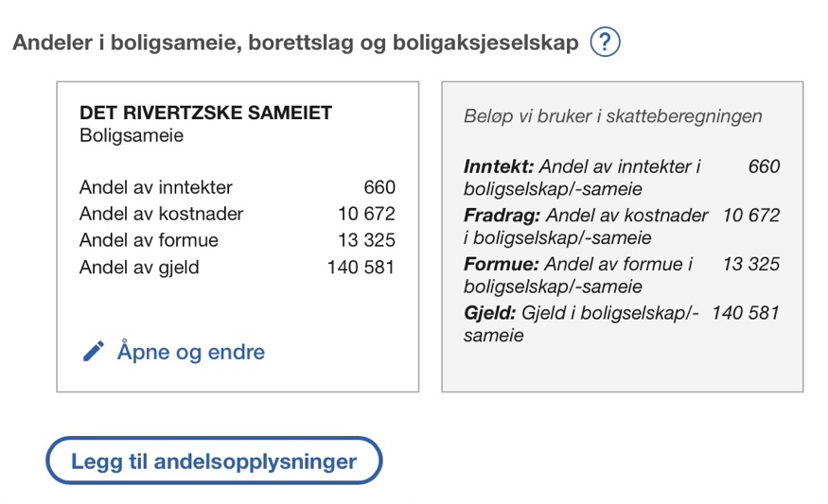Click the 660 value in the white card
This screenshot has width=828, height=504.
(x=379, y=187)
